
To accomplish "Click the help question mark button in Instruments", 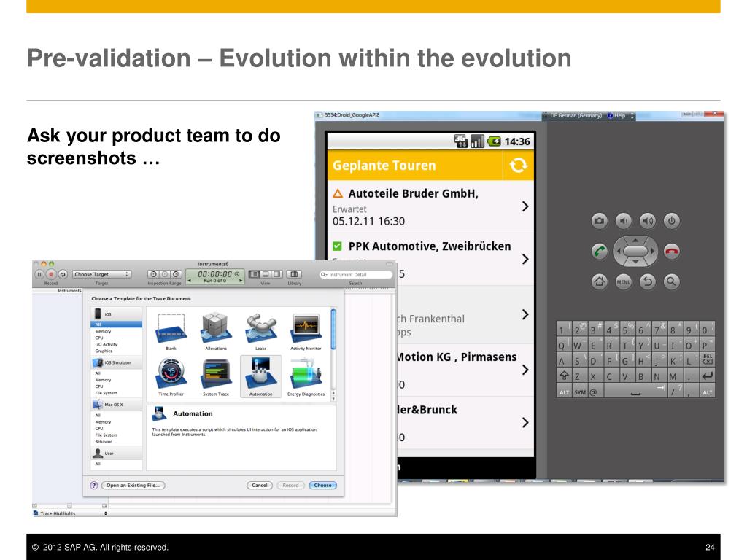I will click(94, 485).
